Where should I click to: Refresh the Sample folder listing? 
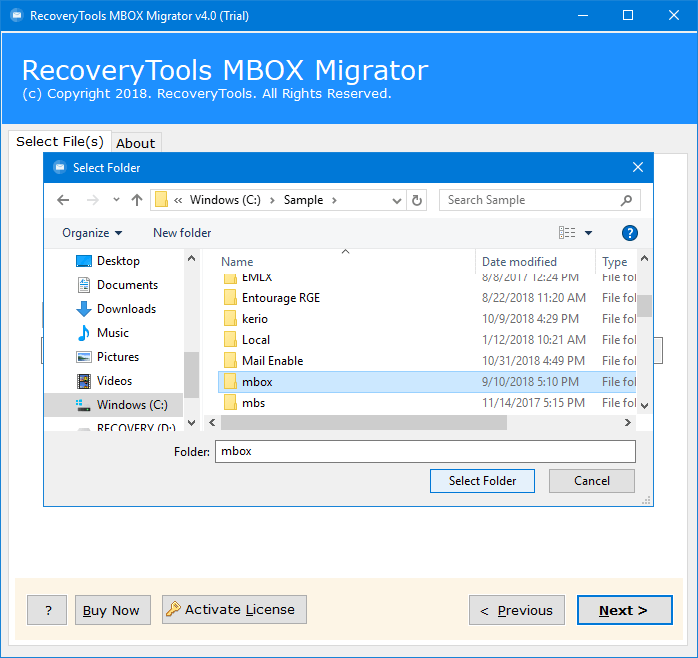click(x=417, y=200)
